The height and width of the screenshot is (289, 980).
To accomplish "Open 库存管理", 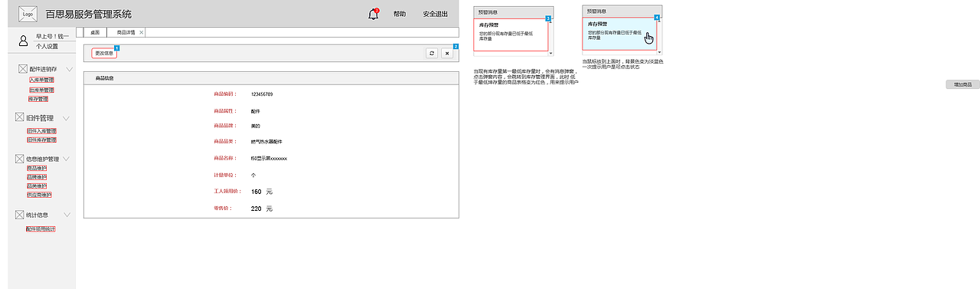I will coord(38,99).
